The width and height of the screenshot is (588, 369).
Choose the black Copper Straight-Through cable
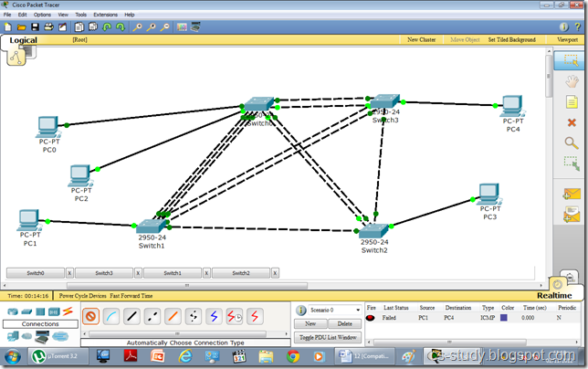tap(131, 317)
